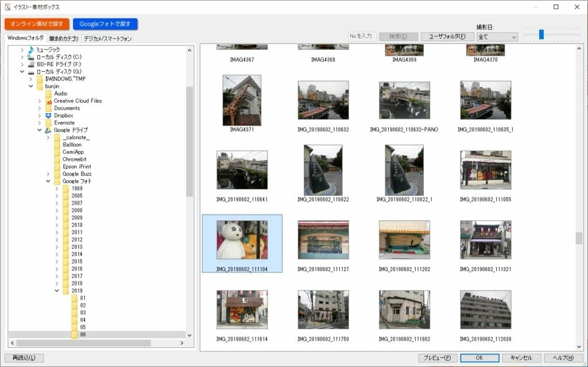Click the Creative Cloud Files folder icon

48,101
